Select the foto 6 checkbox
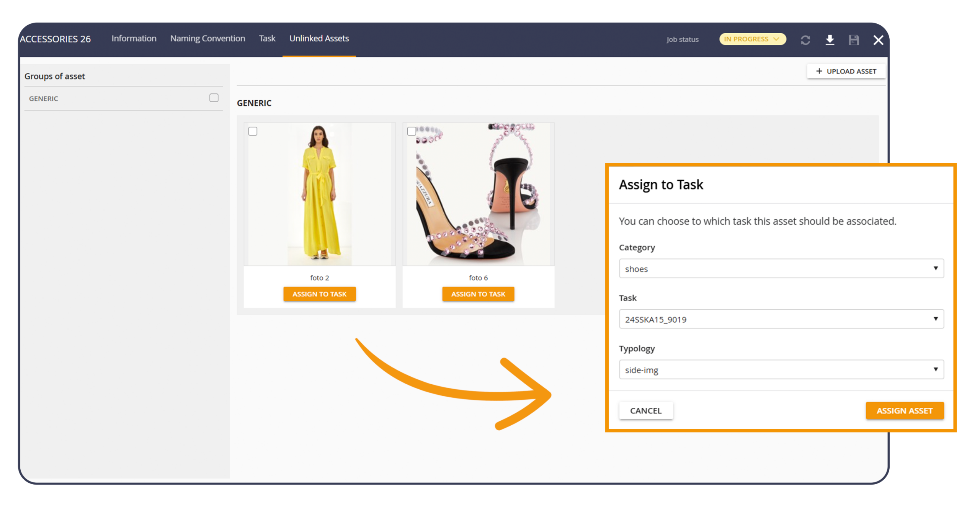980x508 pixels. point(412,131)
